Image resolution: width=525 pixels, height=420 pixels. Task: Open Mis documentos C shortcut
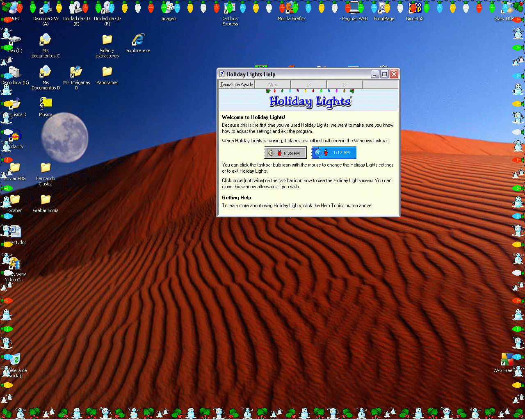pos(46,39)
